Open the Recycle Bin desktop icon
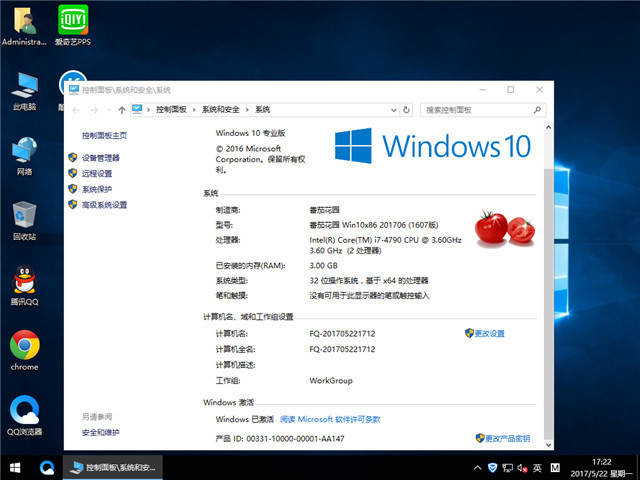This screenshot has width=640, height=480. [24, 221]
